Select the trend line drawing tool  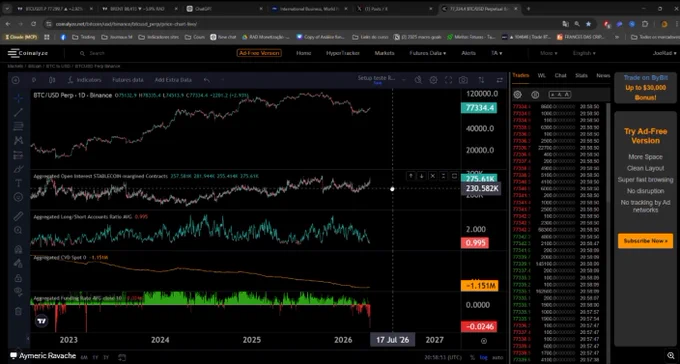click(18, 112)
